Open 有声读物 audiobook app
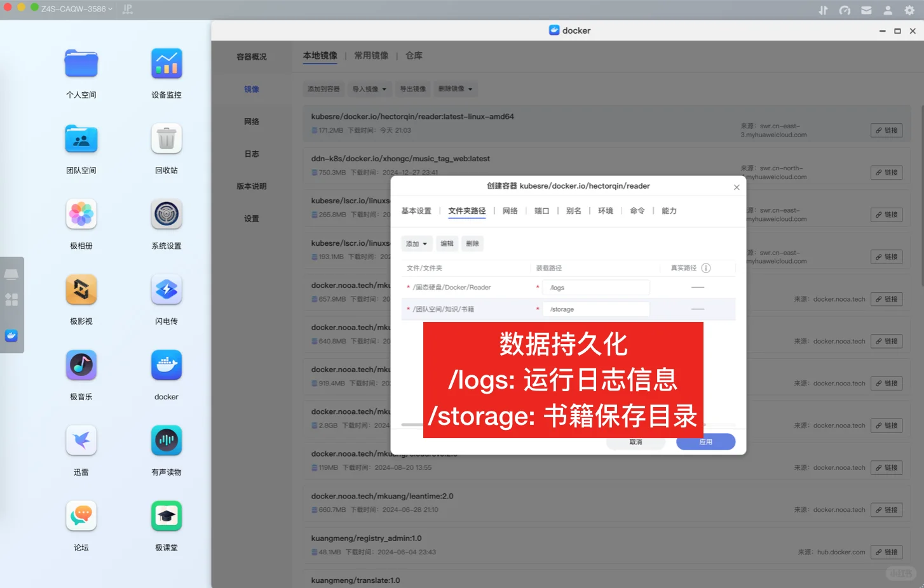 click(x=166, y=441)
